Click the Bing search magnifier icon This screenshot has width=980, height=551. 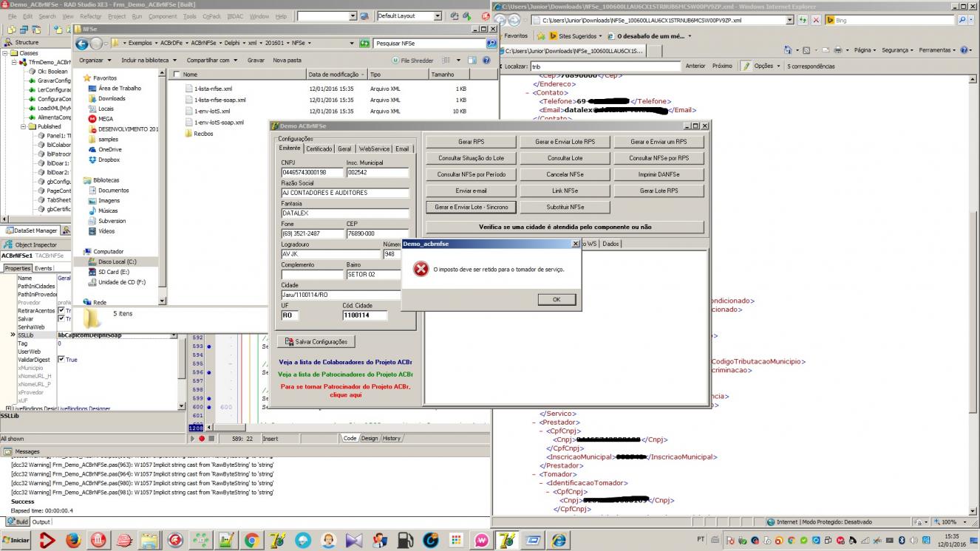point(962,20)
